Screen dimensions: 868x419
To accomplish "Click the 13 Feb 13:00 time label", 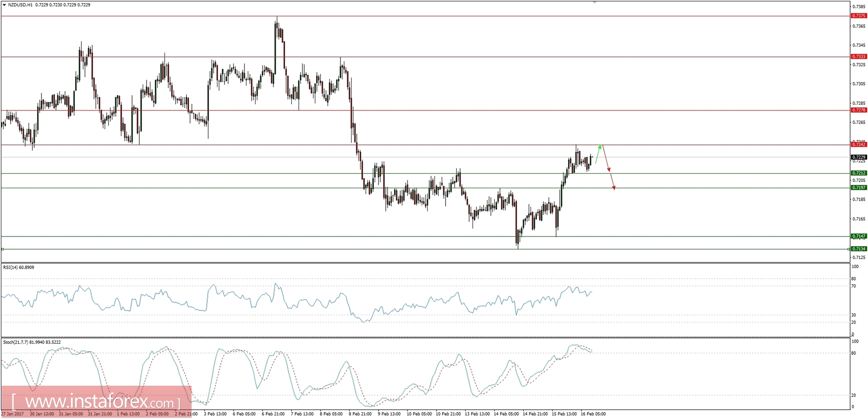I will [477, 414].
